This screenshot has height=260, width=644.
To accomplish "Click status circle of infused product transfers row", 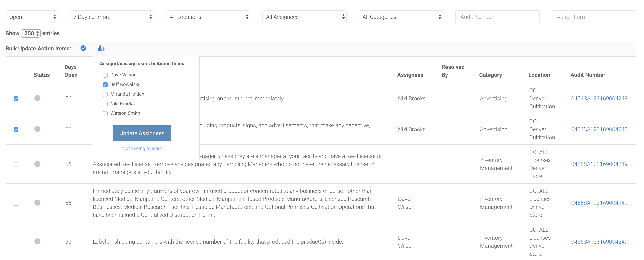I will click(37, 202).
